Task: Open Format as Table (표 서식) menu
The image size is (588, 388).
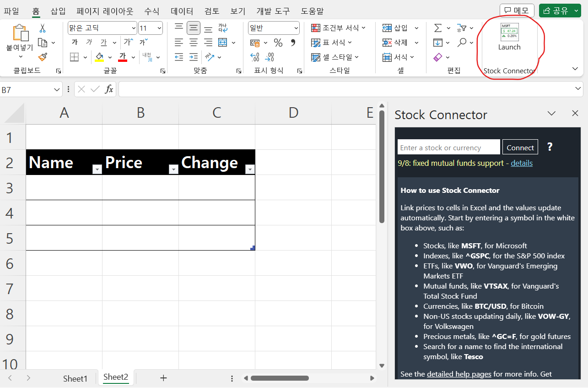Action: point(332,43)
